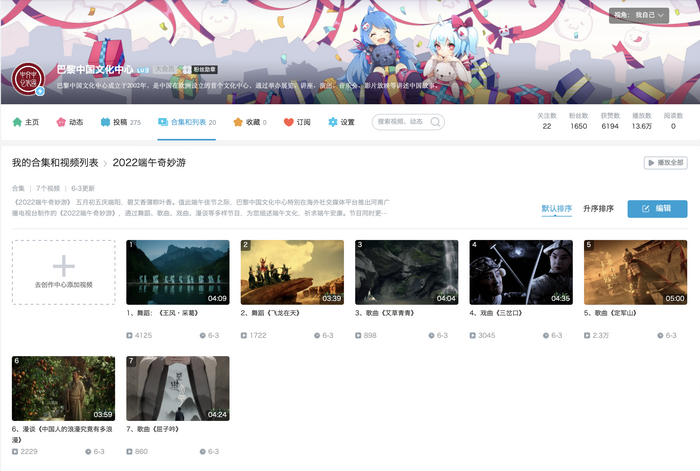Screen dimensions: 700x471
Task: Click the 关注数 22 stat
Action: [x=546, y=121]
